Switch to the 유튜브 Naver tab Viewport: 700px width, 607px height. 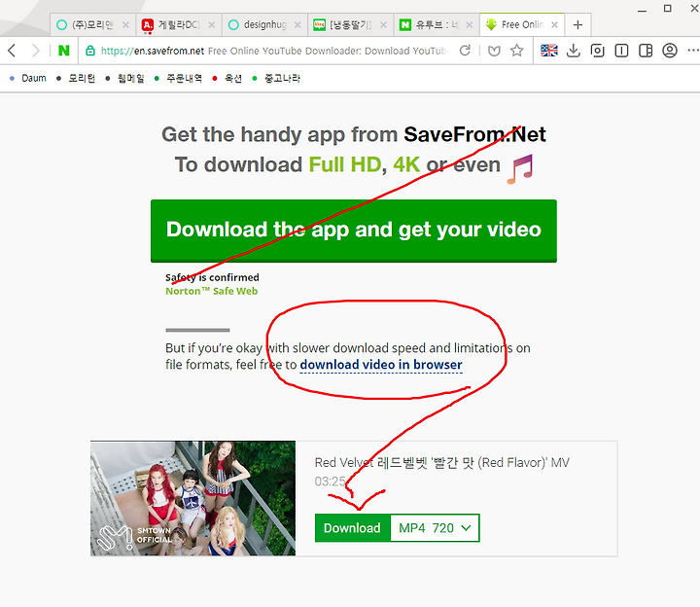pyautogui.click(x=436, y=25)
